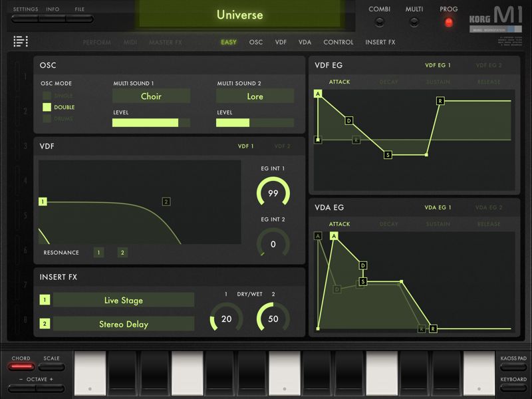Select the VDF EG 2 tab
This screenshot has height=399, width=532.
489,65
